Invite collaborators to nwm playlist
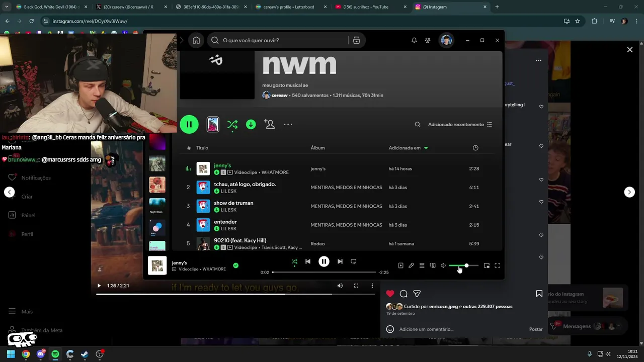The width and height of the screenshot is (644, 362). (270, 124)
